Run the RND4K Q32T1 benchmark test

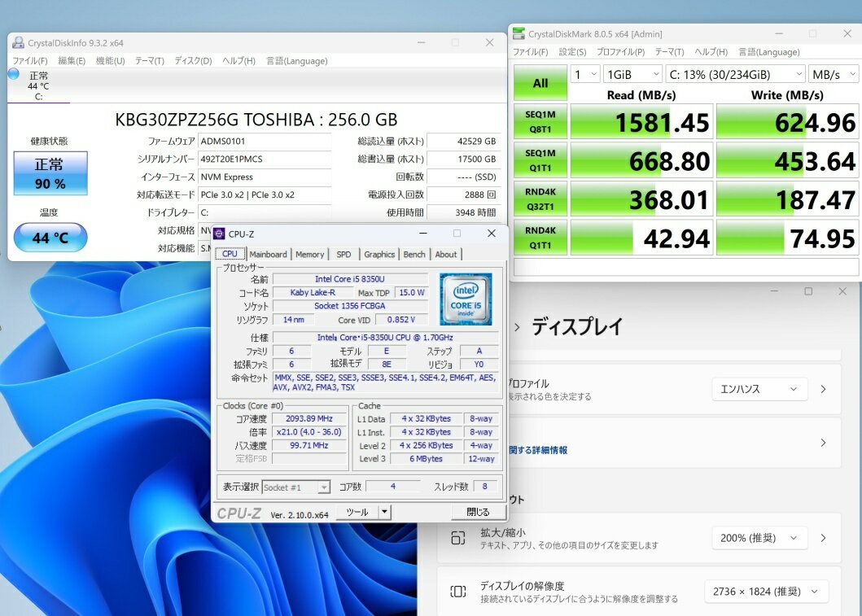(540, 199)
